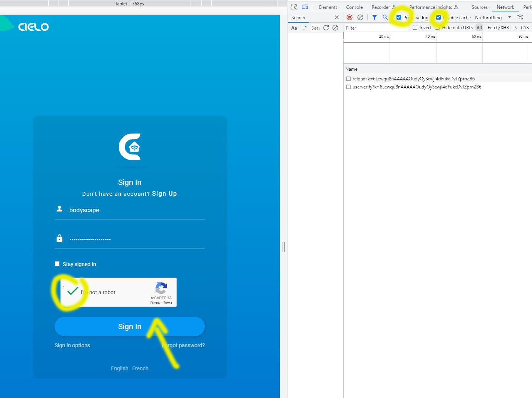Image resolution: width=532 pixels, height=398 pixels.
Task: Open the Sources panel in DevTools
Action: (479, 7)
